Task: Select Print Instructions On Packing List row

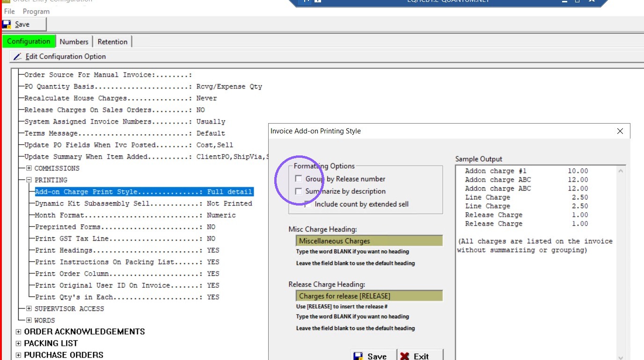Action: point(127,262)
